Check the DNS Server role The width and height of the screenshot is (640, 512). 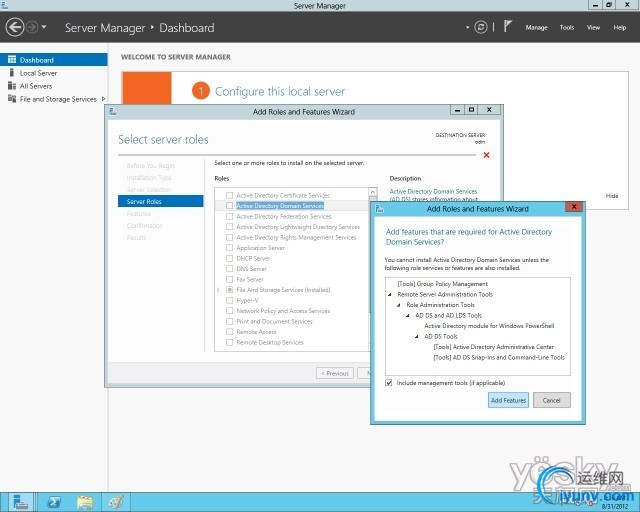pos(229,269)
